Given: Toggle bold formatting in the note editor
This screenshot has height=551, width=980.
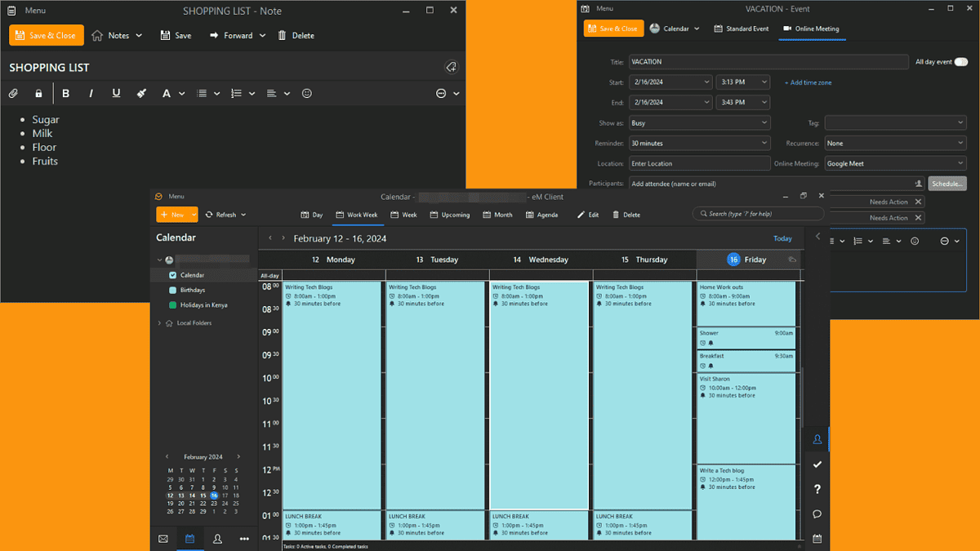Looking at the screenshot, I should pos(65,92).
